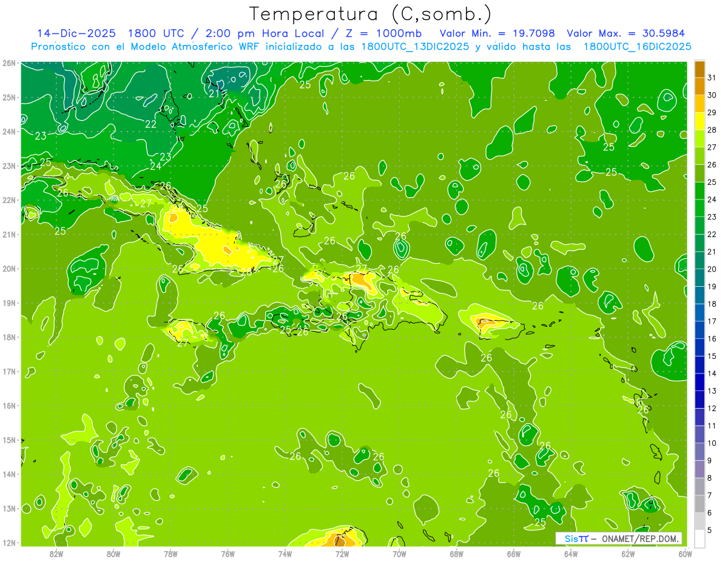Click the '18N' latitude axis label

8,337
